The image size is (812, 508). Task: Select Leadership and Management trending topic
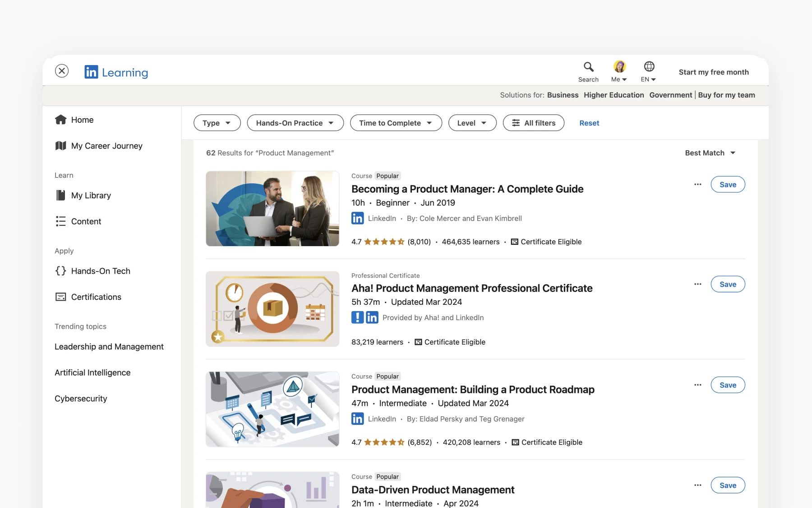coord(109,346)
